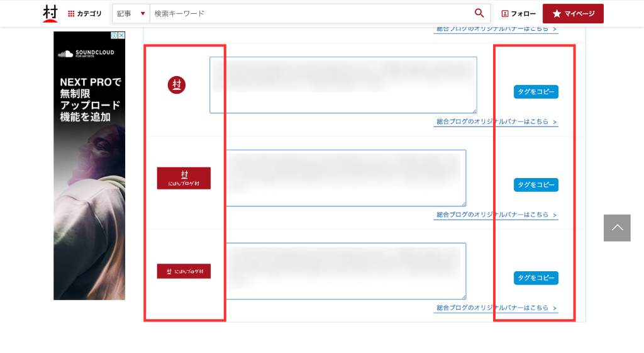Click the tag code box beside round 村 banner

[x=343, y=85]
